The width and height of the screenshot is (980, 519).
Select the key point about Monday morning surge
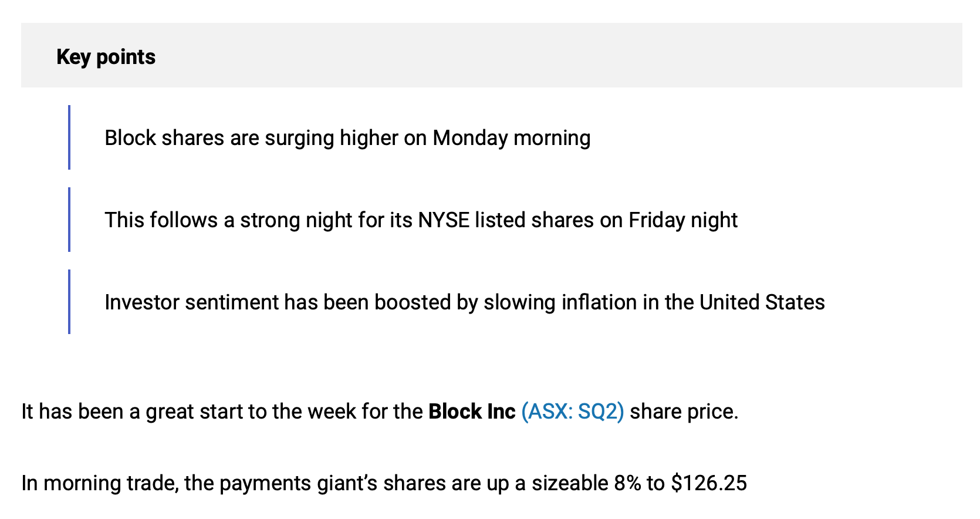[x=347, y=138]
